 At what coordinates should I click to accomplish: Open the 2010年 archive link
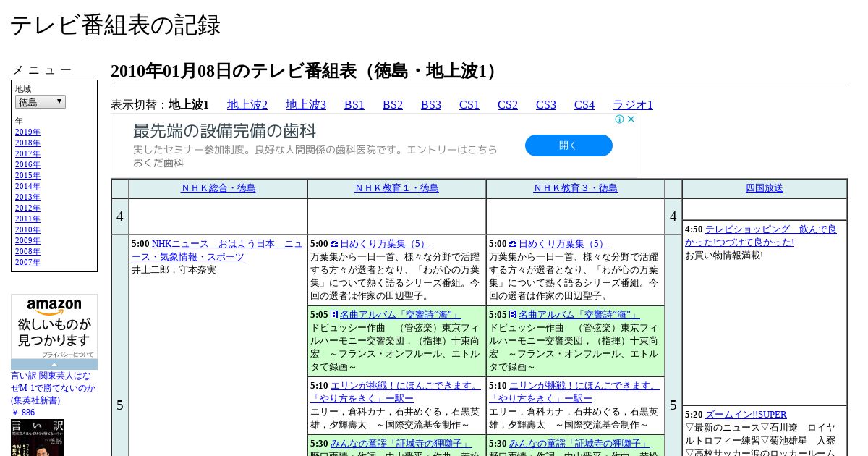click(27, 230)
